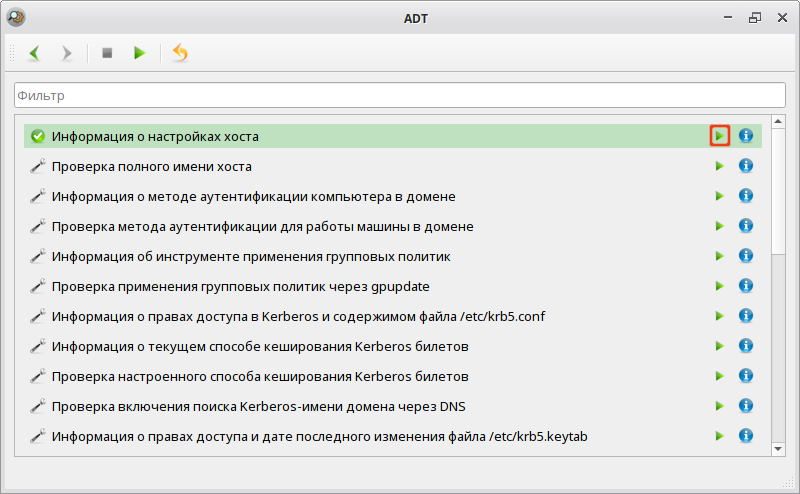This screenshot has width=800, height=494.
Task: Run test for метод аутентификации компьютера в домене
Action: [x=719, y=196]
